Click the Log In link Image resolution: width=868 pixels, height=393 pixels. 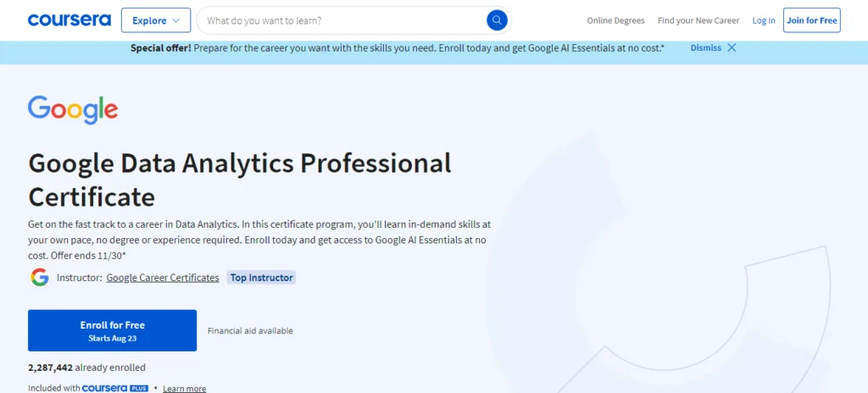click(x=763, y=20)
